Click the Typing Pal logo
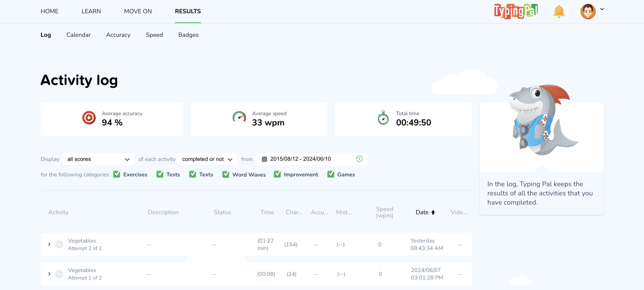 pyautogui.click(x=516, y=12)
